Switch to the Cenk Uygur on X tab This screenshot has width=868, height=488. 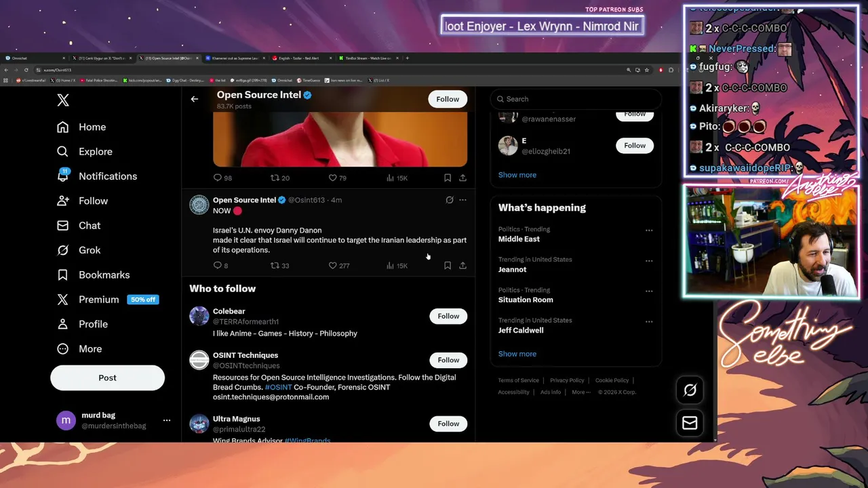pos(102,58)
